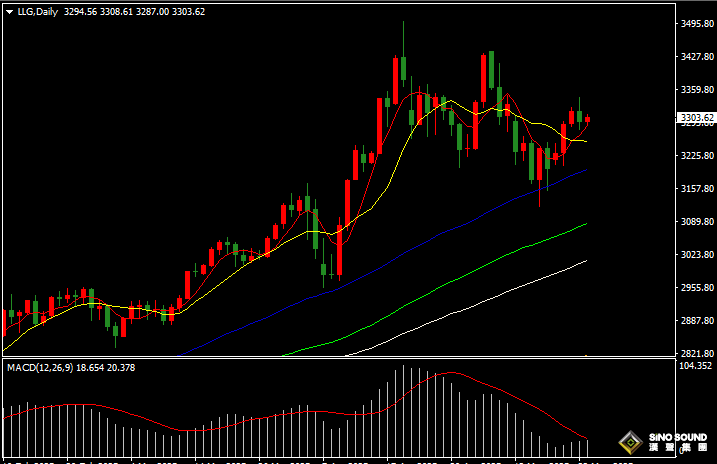Click the high price 3308.61 in header

(x=119, y=12)
